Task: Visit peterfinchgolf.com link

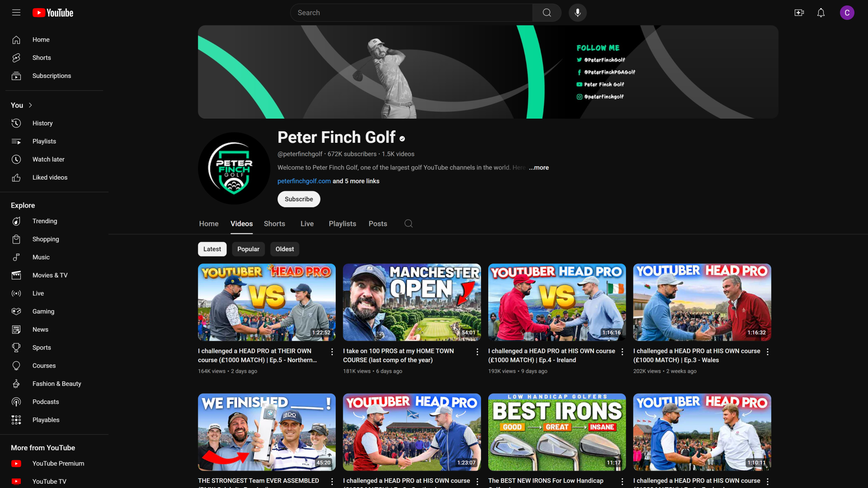Action: [304, 181]
